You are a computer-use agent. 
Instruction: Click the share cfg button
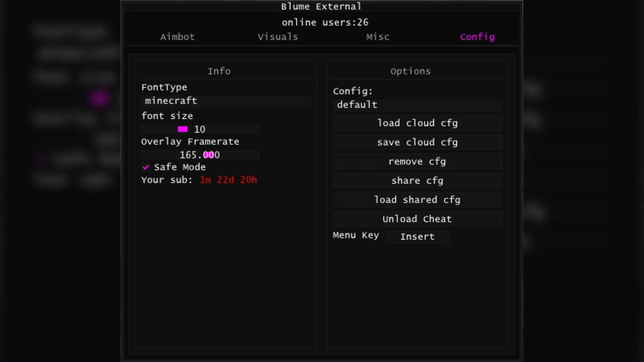[x=417, y=181]
